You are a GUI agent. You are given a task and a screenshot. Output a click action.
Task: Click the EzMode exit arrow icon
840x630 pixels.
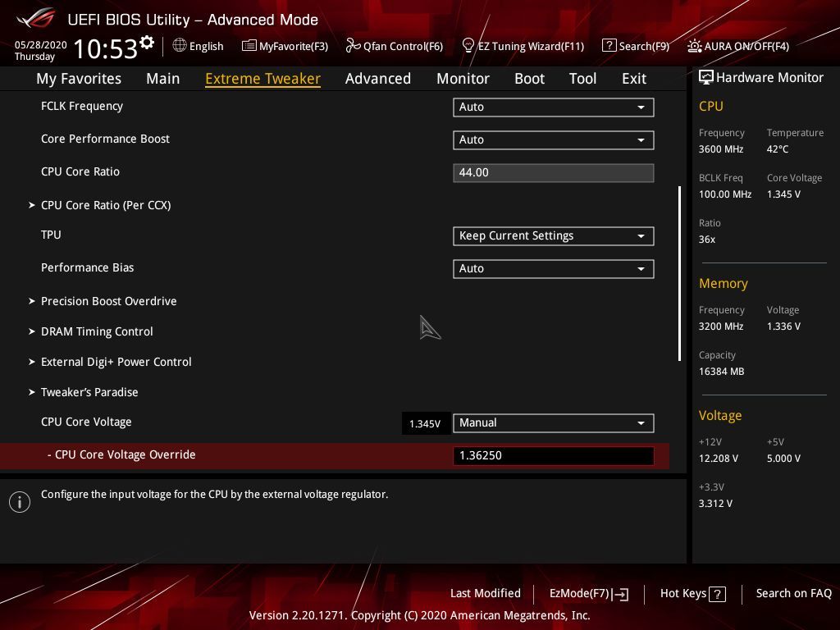pyautogui.click(x=620, y=594)
